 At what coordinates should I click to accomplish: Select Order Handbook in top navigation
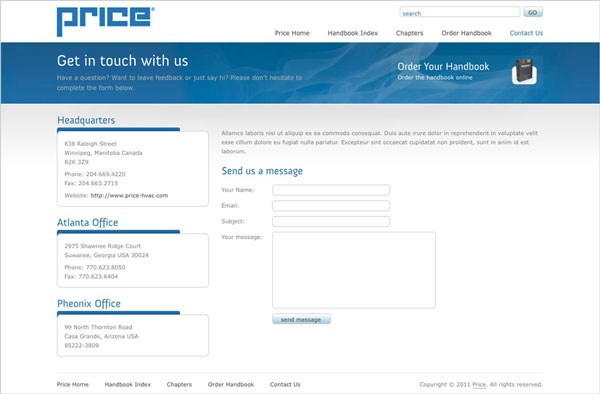click(x=466, y=33)
